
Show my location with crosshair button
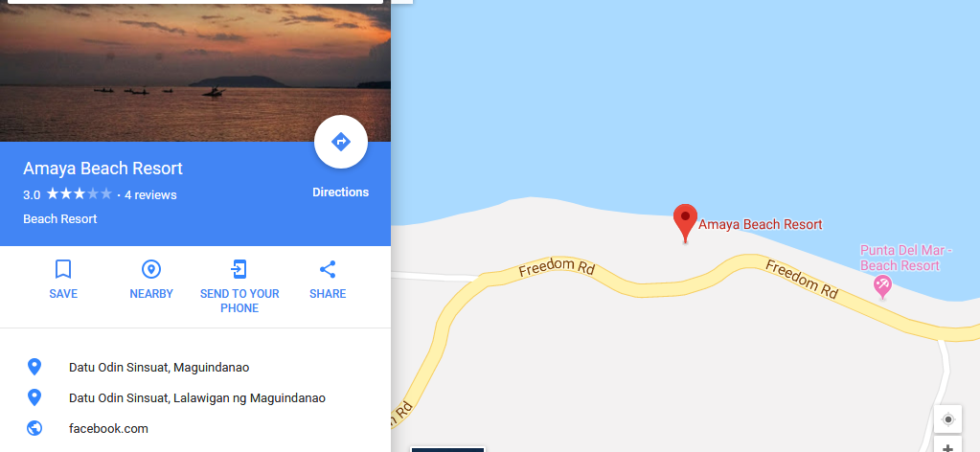point(947,418)
